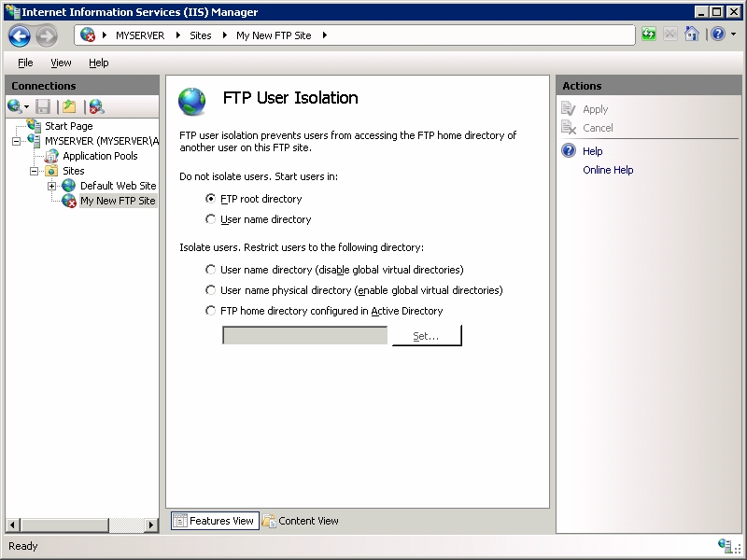Click the green Refresh page icon

click(x=648, y=34)
